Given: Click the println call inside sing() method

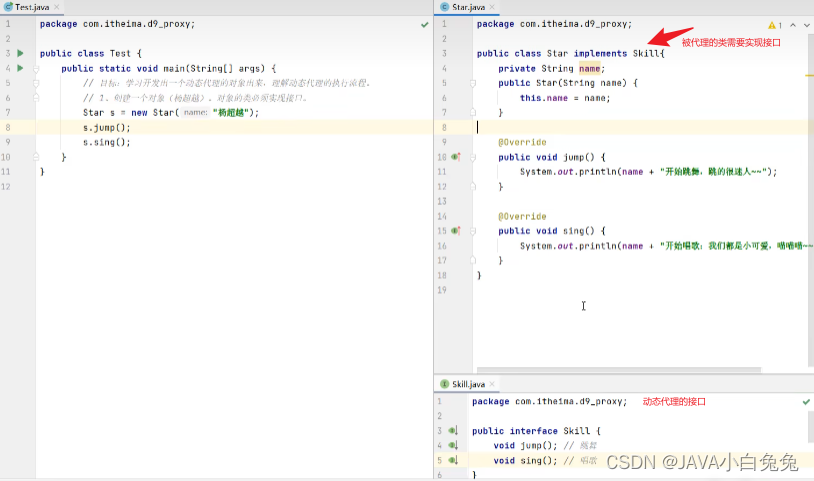Looking at the screenshot, I should [667, 246].
